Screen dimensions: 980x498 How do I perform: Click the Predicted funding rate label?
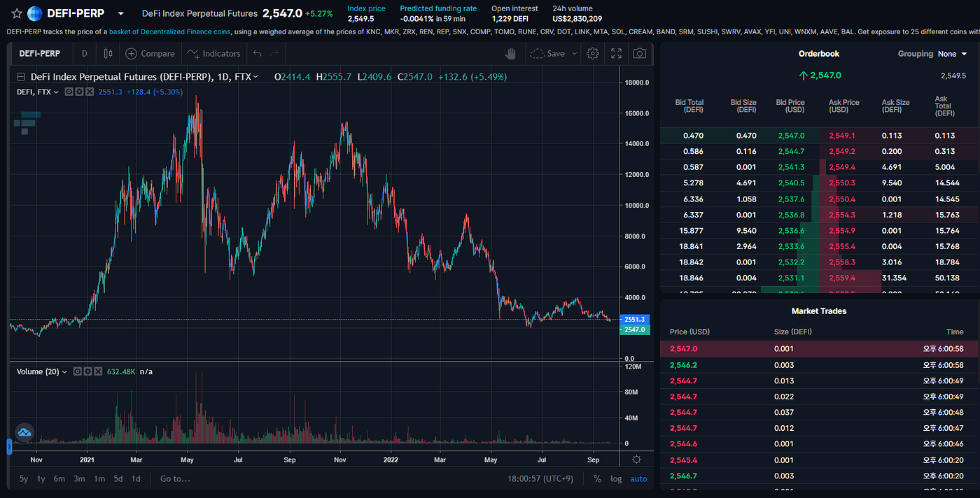[x=438, y=8]
